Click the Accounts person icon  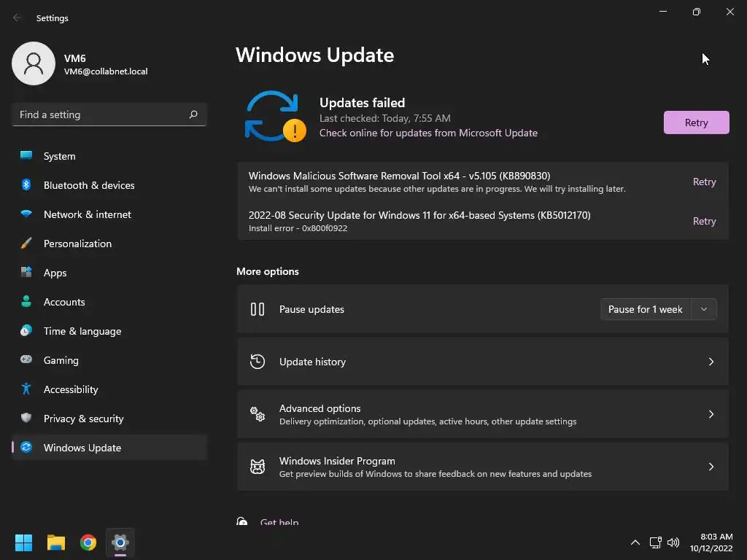coord(26,301)
